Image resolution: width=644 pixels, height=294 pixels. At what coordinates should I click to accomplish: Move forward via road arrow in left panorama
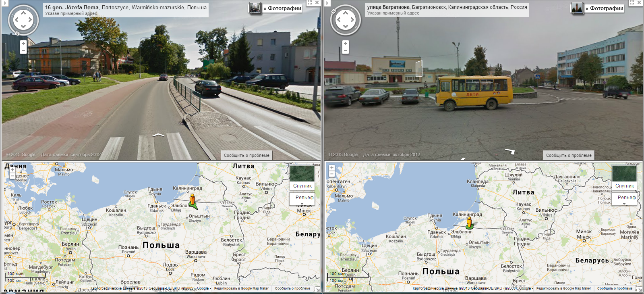(x=158, y=135)
